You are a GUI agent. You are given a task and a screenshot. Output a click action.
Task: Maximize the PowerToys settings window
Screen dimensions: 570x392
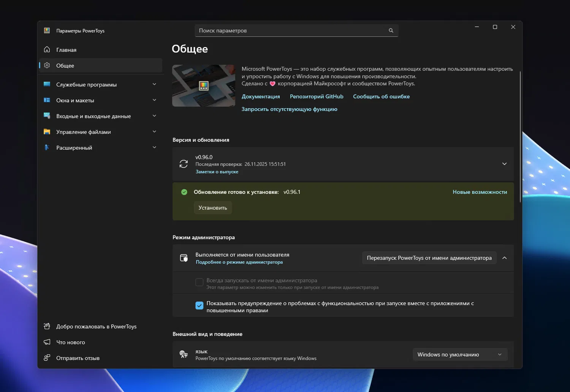pos(495,27)
